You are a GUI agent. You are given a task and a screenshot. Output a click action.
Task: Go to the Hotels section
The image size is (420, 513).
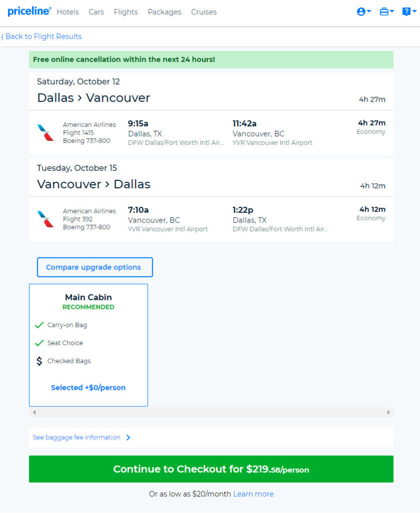(x=68, y=12)
